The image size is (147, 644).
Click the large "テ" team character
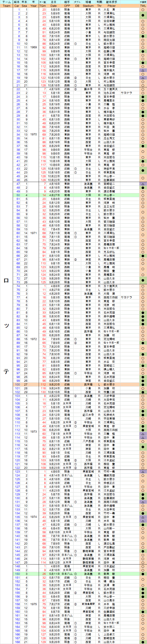(6, 372)
